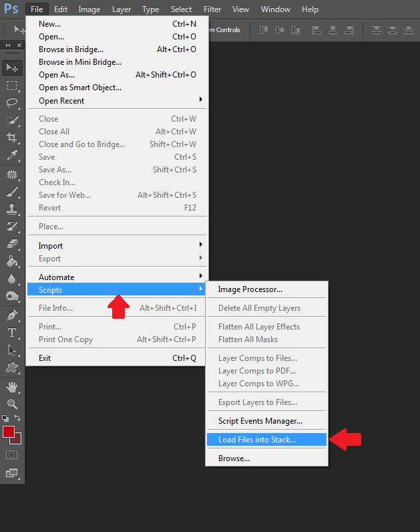Image resolution: width=420 pixels, height=532 pixels.
Task: Choose New from File menu
Action: pyautogui.click(x=117, y=24)
